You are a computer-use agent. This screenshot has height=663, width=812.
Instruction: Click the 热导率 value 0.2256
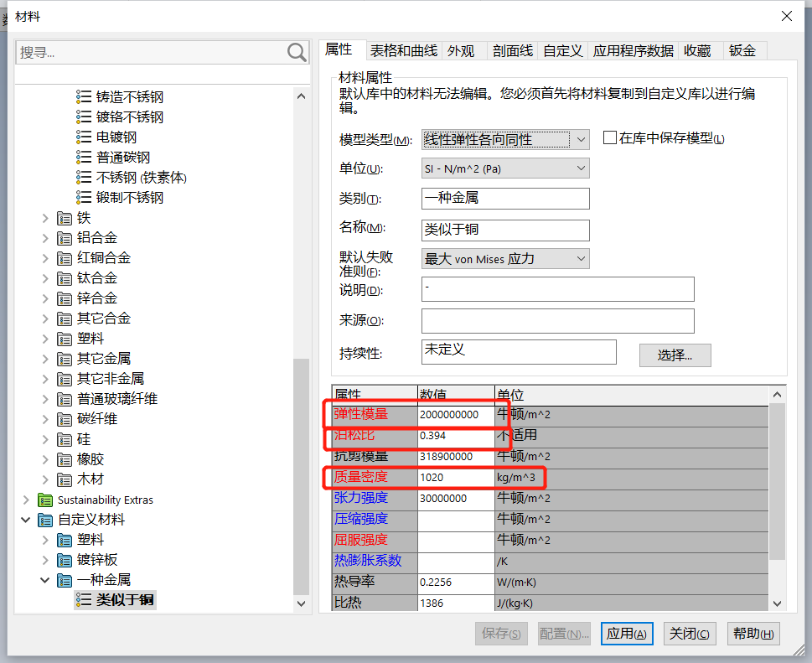point(456,583)
